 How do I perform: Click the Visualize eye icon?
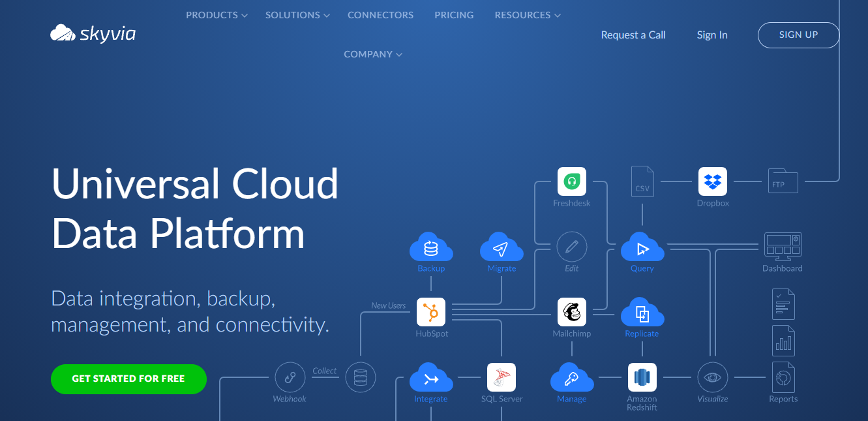(713, 377)
